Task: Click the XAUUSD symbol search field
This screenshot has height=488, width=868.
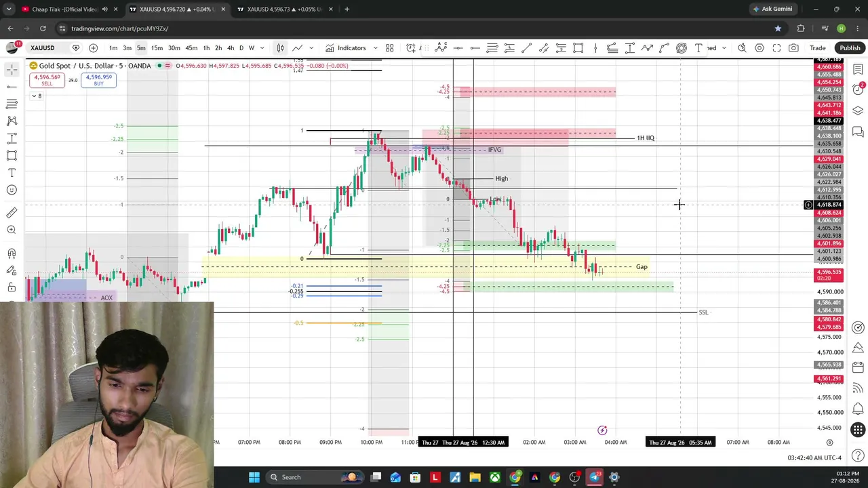Action: 43,48
